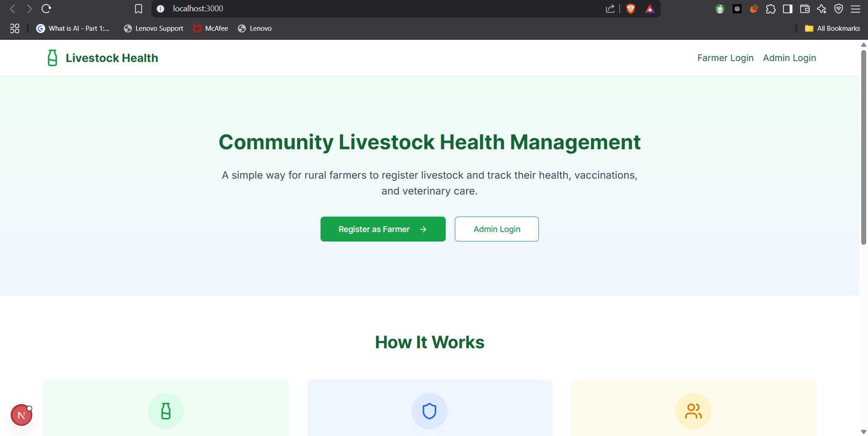Image resolution: width=868 pixels, height=436 pixels.
Task: Reload the localhost page
Action: pos(47,9)
